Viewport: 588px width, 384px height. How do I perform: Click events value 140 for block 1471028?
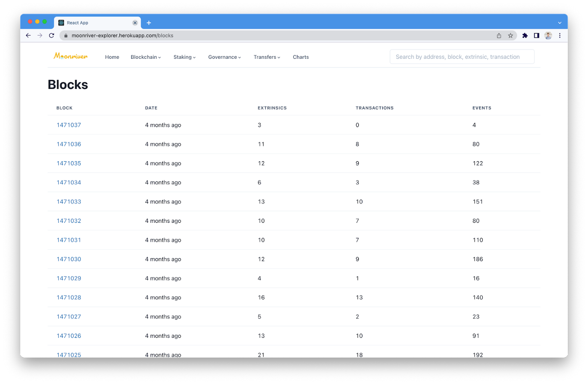478,298
